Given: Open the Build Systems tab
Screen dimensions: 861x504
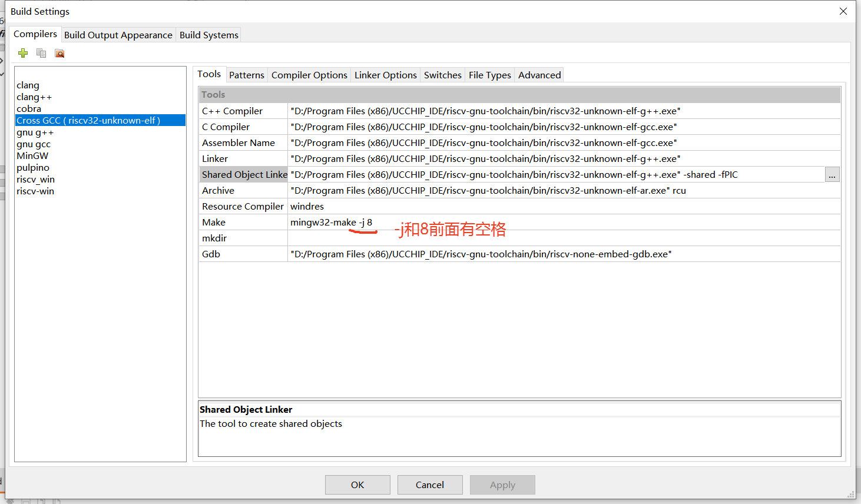Looking at the screenshot, I should tap(209, 35).
